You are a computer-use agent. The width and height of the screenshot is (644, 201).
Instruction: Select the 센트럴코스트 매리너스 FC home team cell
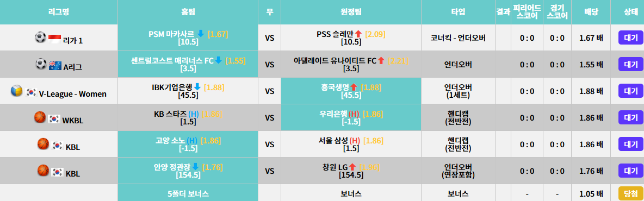[188, 65]
